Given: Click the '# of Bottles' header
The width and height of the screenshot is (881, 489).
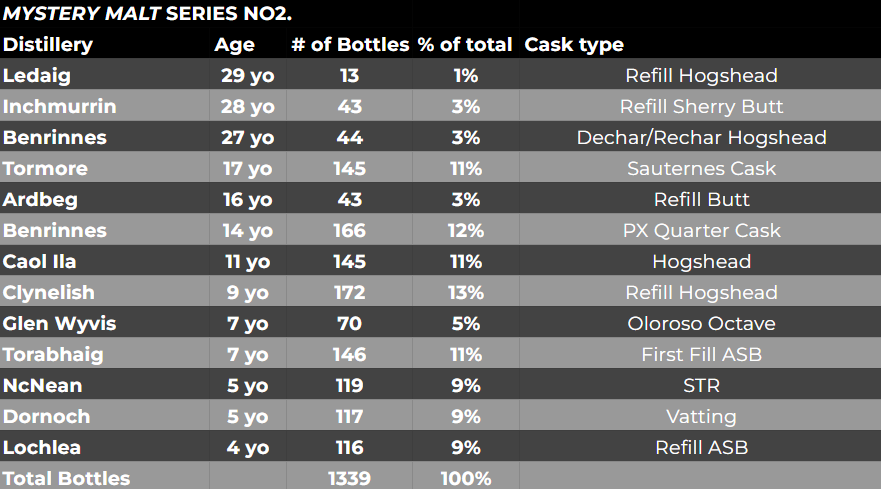Looking at the screenshot, I should coord(350,45).
